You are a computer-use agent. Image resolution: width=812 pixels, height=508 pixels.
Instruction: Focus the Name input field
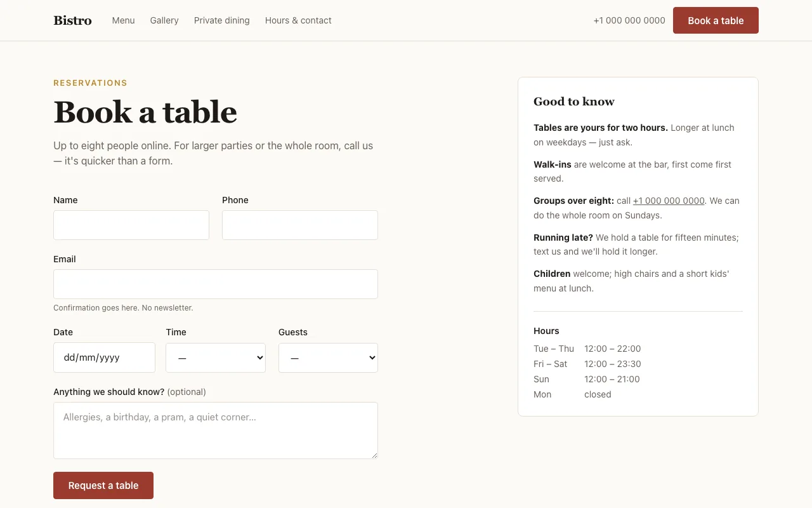pos(131,225)
